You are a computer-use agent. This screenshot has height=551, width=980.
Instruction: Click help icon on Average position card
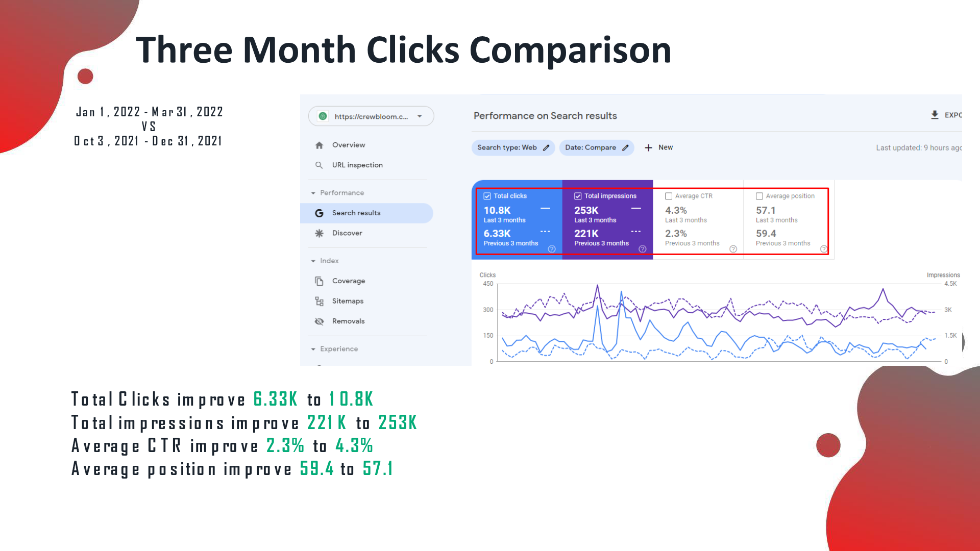pyautogui.click(x=824, y=249)
